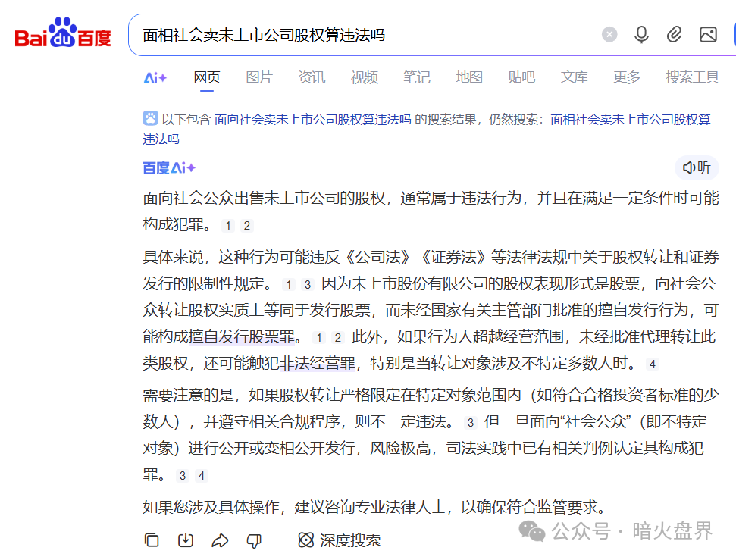Share the AI answer via the share icon
The image size is (736, 560).
(x=220, y=540)
